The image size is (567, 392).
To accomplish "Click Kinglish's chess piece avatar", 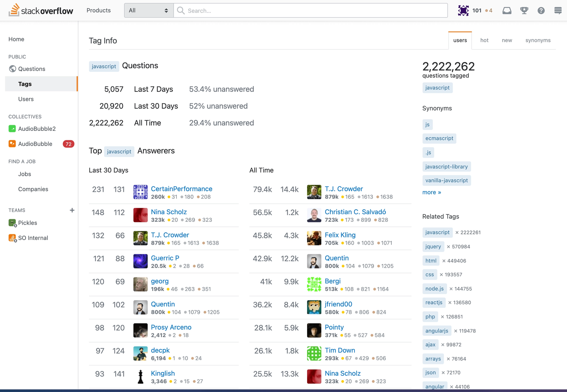I will tap(140, 376).
